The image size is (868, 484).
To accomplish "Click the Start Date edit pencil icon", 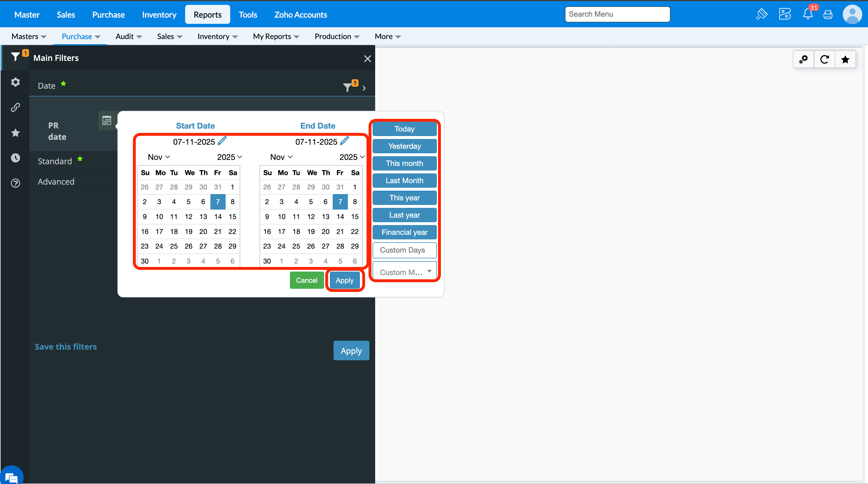I will point(222,141).
